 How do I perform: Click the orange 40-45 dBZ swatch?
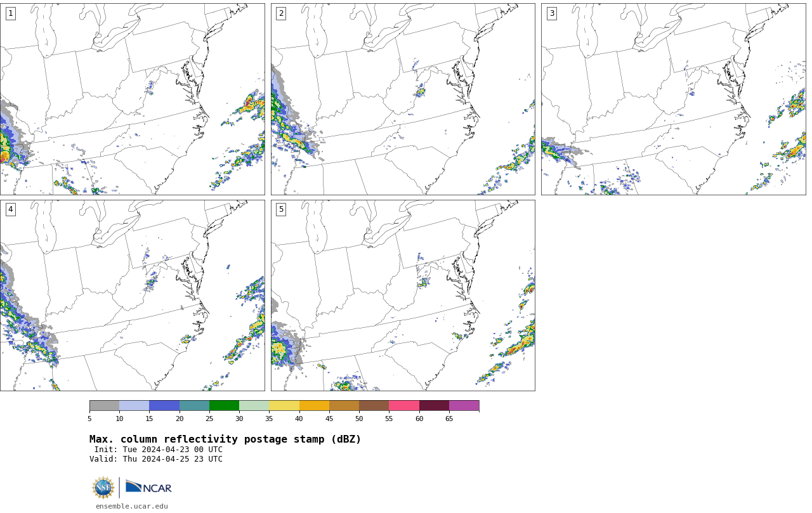314,406
